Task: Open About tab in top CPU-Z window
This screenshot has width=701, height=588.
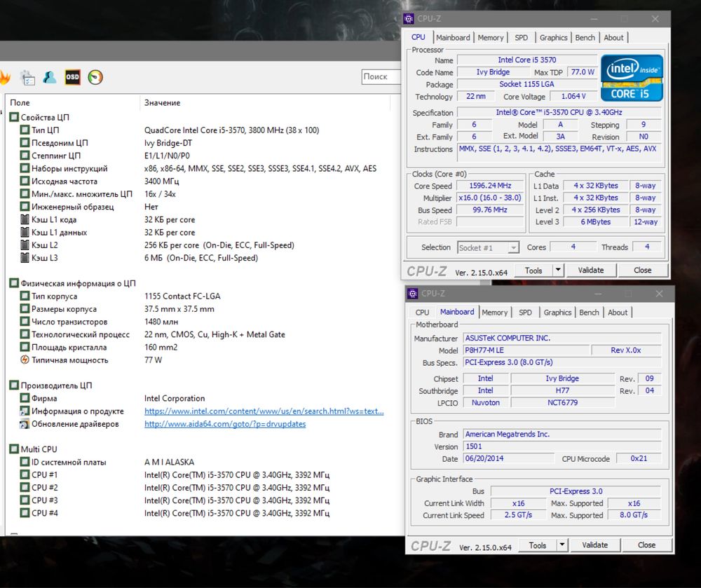Action: pos(613,38)
